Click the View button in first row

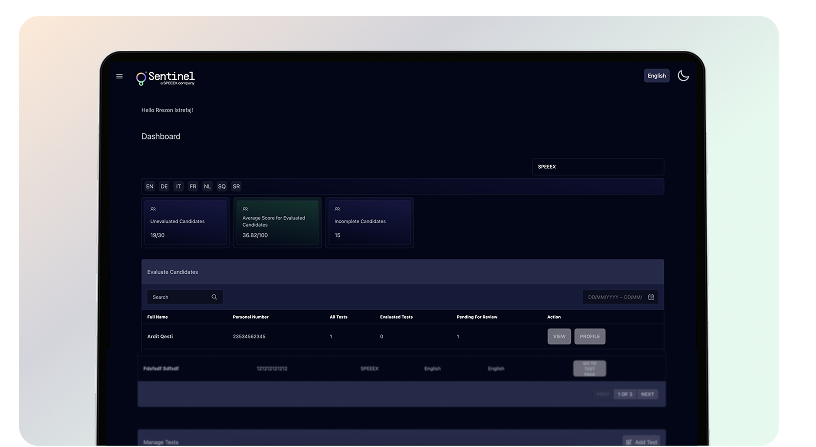click(x=559, y=337)
